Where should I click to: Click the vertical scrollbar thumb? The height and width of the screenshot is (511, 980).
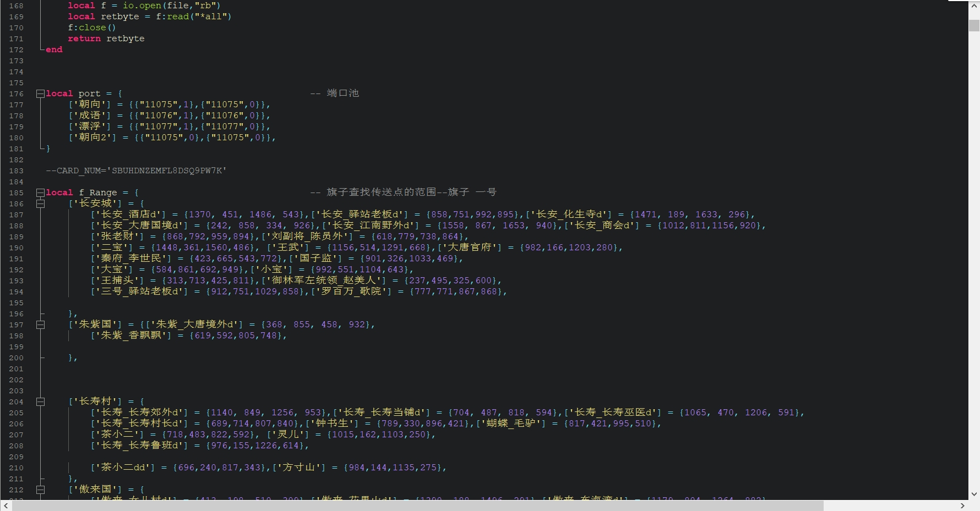974,26
